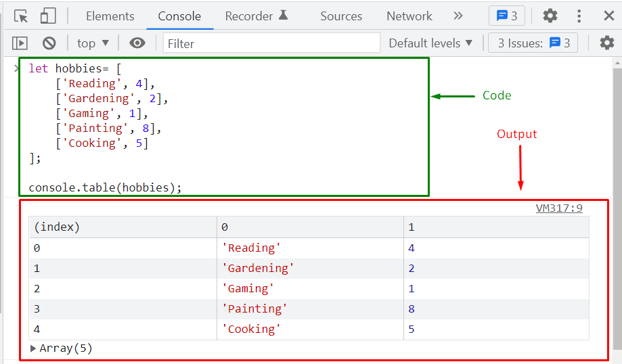Switch to the Elements tab
The image size is (622, 364).
[110, 16]
